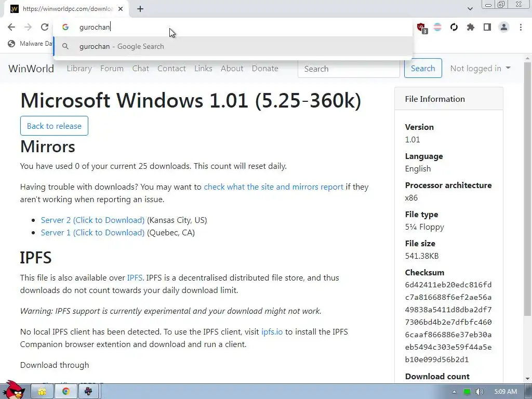Viewport: 532px width, 399px height.
Task: Open the Chat nav link
Action: [140, 69]
